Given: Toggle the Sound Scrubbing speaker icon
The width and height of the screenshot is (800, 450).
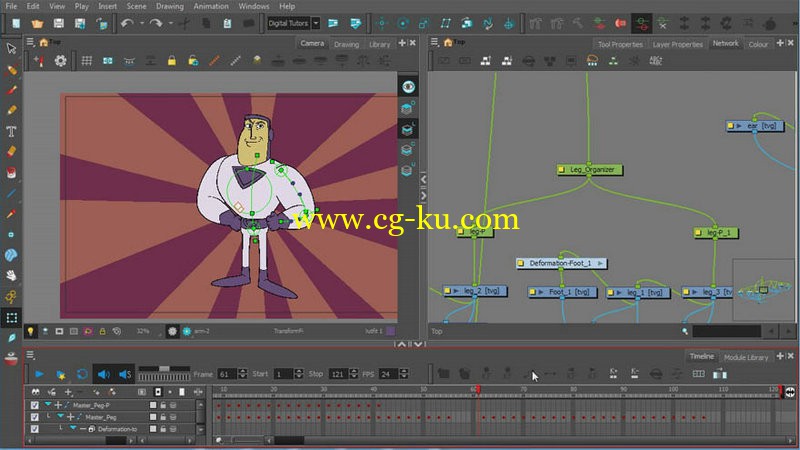Looking at the screenshot, I should pyautogui.click(x=125, y=374).
